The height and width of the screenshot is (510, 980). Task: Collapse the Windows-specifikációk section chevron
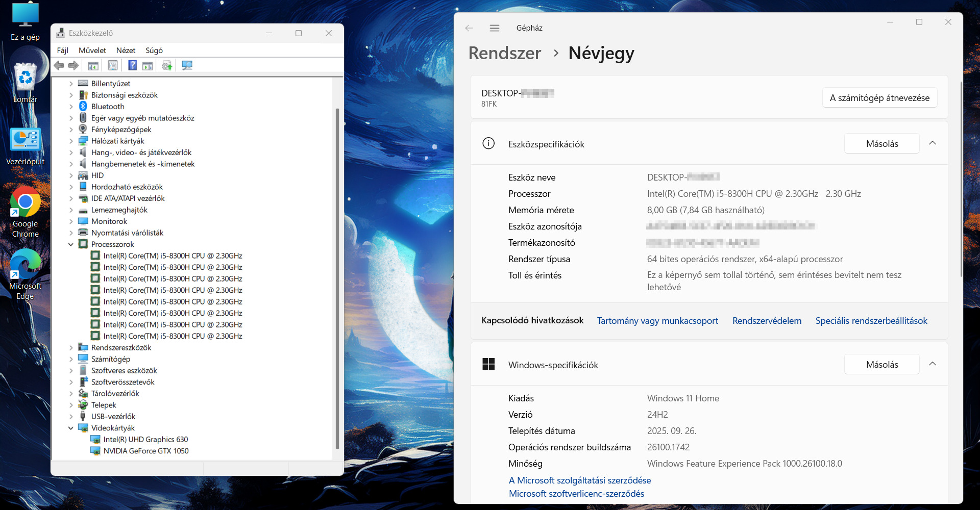(933, 364)
